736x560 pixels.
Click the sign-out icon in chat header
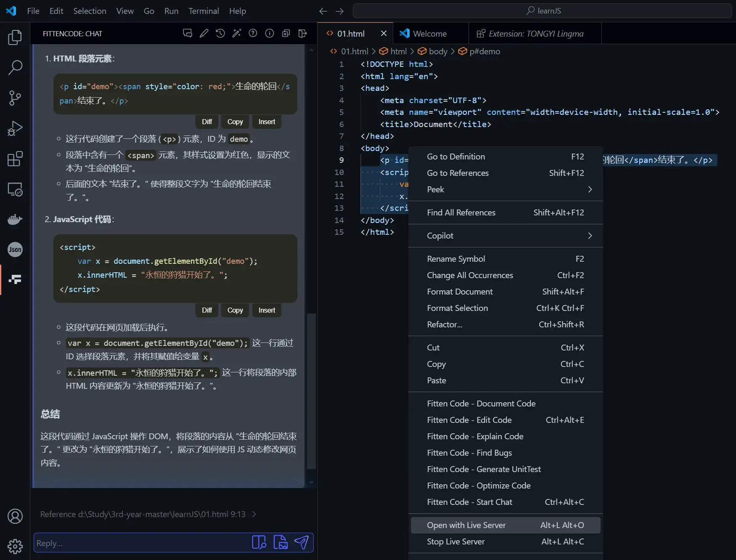coord(302,33)
